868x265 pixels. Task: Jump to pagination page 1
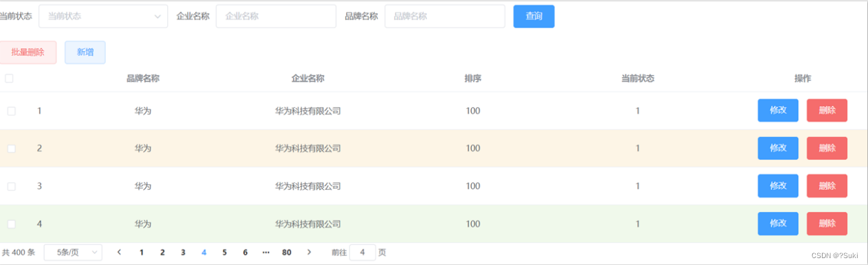click(142, 253)
